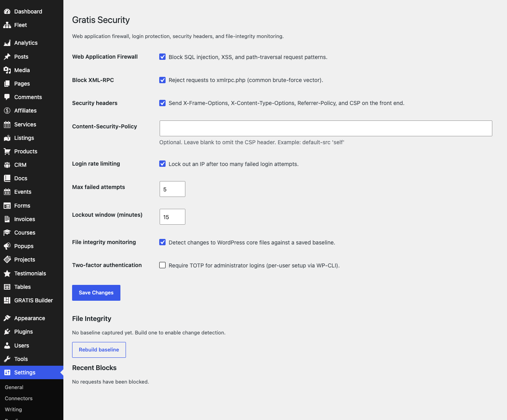Toggle the Security headers checkbox

162,103
